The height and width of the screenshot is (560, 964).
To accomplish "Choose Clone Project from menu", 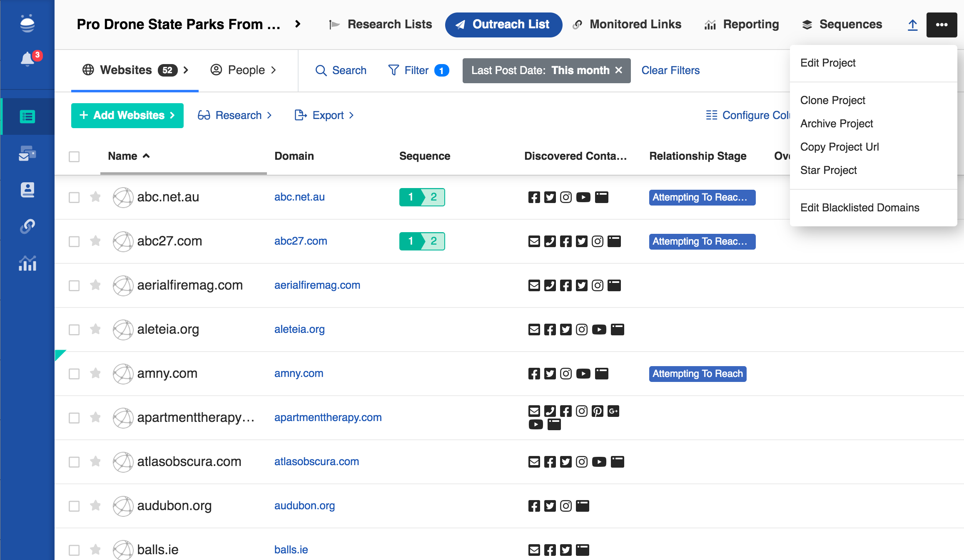I will coord(832,100).
